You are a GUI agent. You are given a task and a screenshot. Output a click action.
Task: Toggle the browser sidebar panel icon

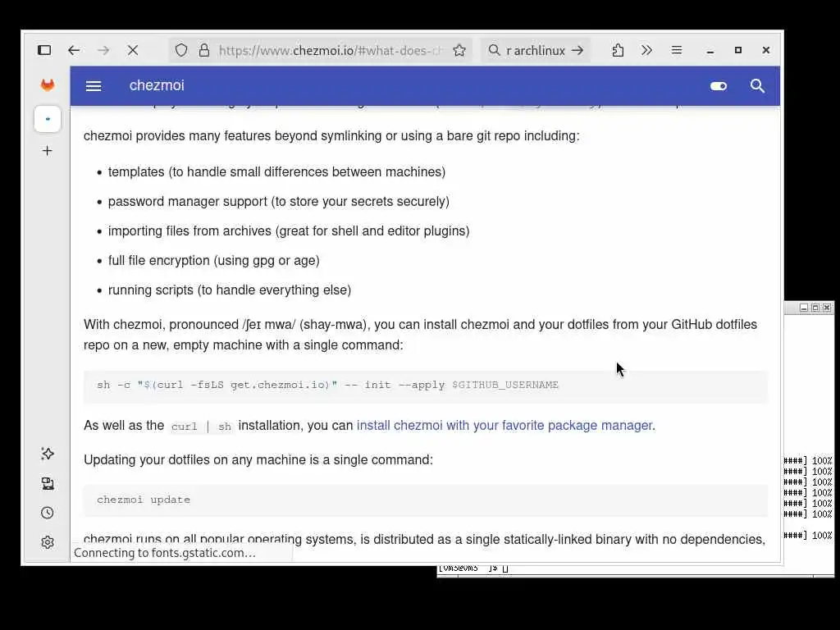[x=44, y=50]
